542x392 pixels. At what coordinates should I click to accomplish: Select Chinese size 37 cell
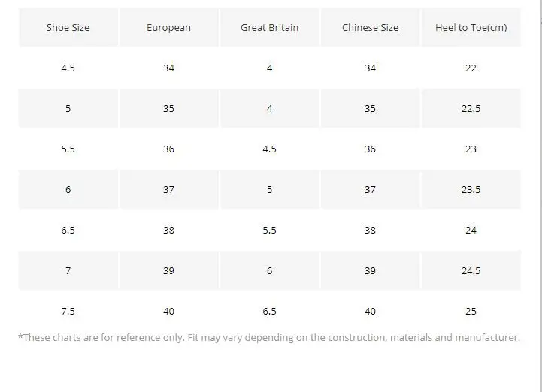click(370, 189)
